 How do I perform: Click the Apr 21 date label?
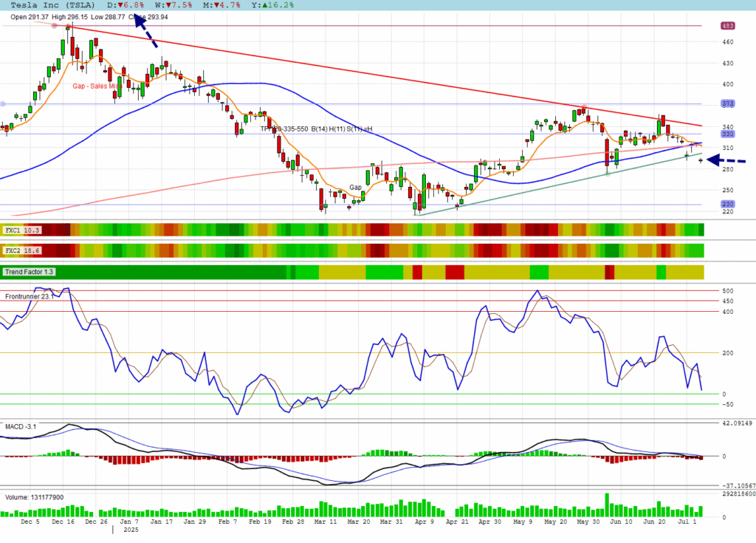(x=457, y=522)
